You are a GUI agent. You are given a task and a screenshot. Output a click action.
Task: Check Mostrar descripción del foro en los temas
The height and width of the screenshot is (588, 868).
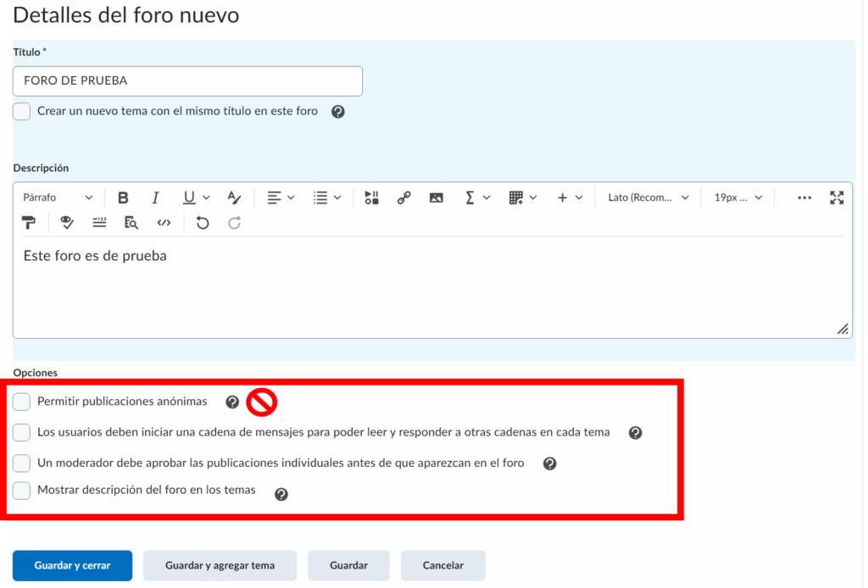[22, 490]
